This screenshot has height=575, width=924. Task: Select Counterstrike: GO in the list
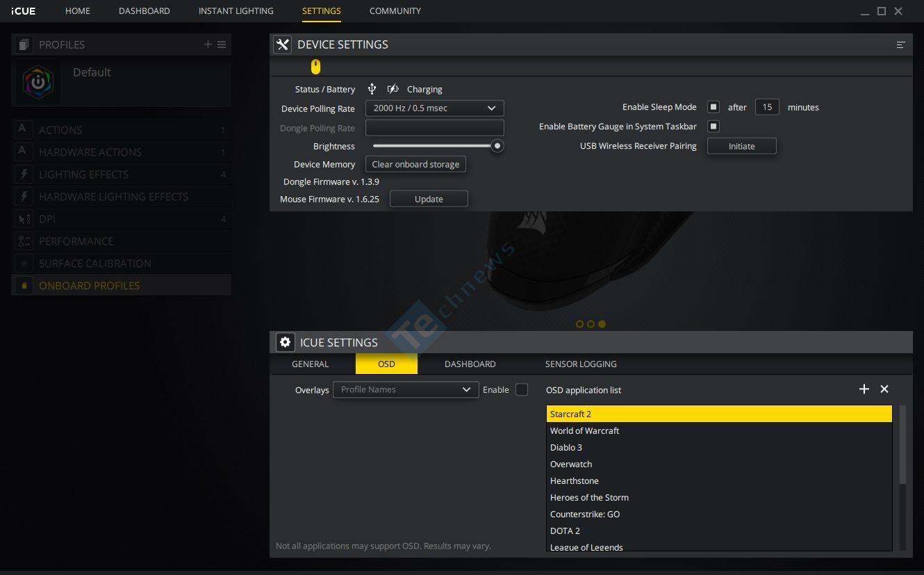[x=719, y=514]
